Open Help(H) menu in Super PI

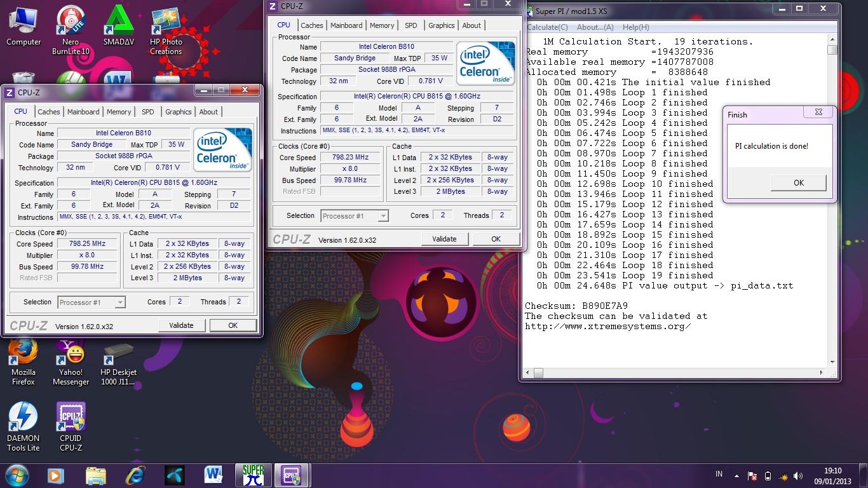tap(635, 27)
